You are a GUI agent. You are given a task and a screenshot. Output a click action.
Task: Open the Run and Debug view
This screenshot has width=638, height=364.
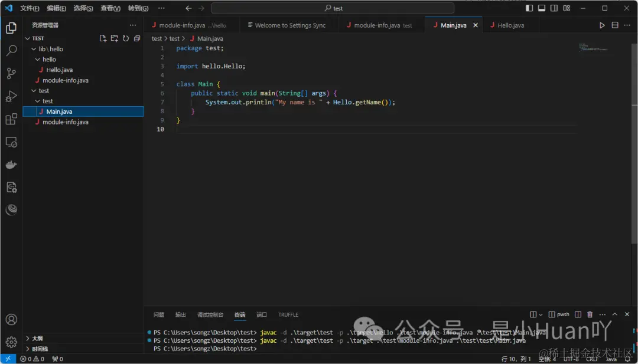pos(11,96)
